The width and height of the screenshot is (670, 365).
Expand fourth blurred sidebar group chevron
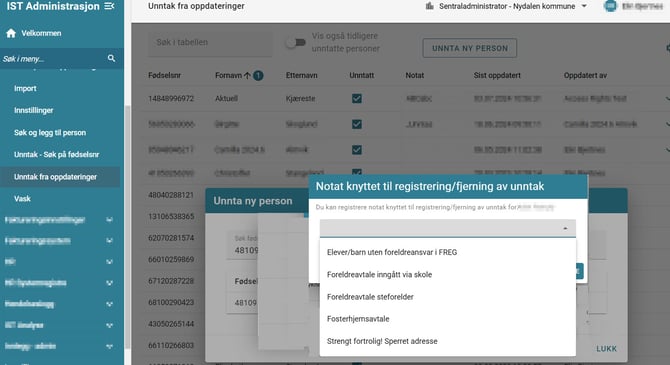[x=109, y=283]
